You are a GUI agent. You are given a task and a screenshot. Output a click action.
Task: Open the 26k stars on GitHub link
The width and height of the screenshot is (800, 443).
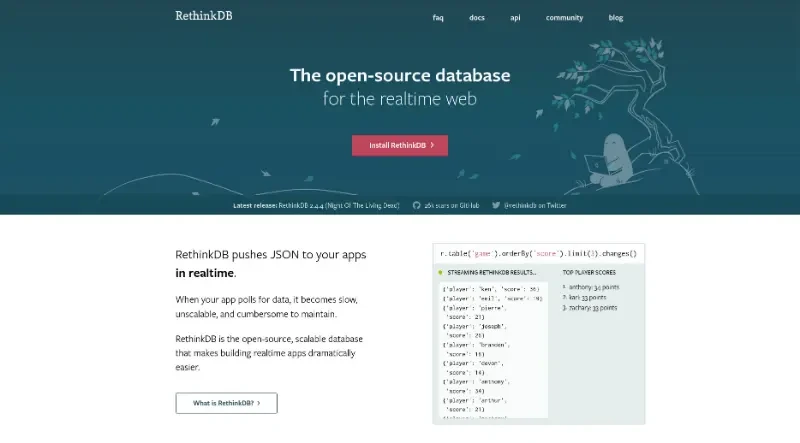click(x=452, y=206)
